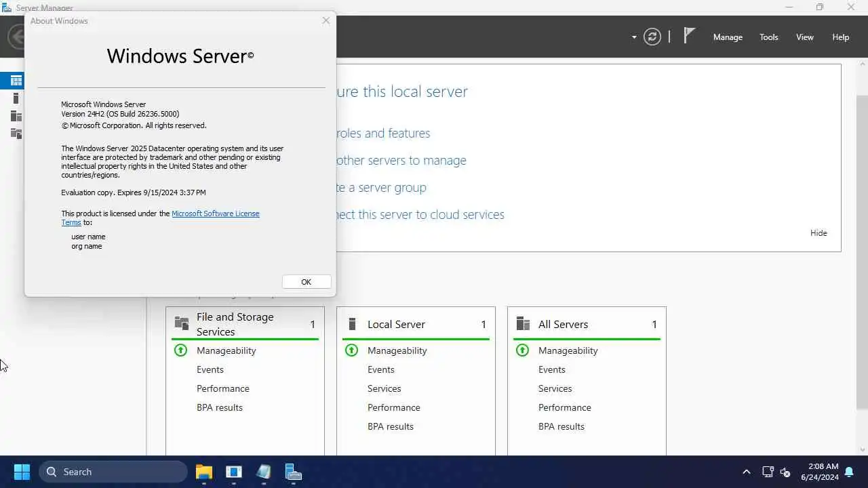Open BPA results in File and Storage Services tile

pyautogui.click(x=220, y=407)
